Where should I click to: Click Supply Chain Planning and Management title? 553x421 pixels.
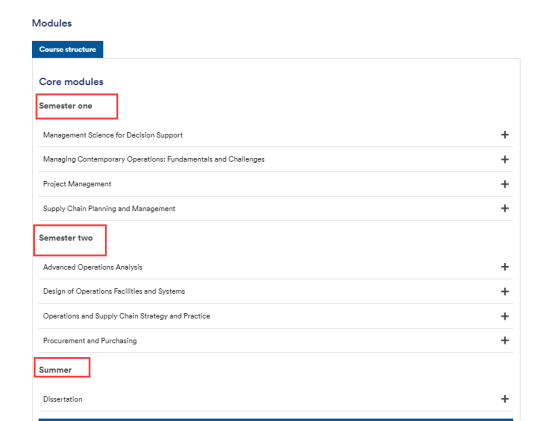[x=109, y=209]
